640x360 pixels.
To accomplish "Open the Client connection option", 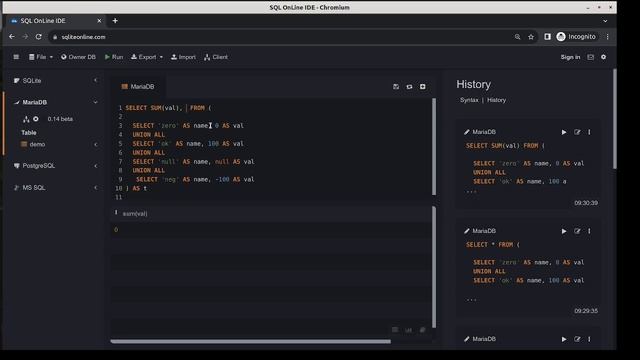I will pos(216,57).
